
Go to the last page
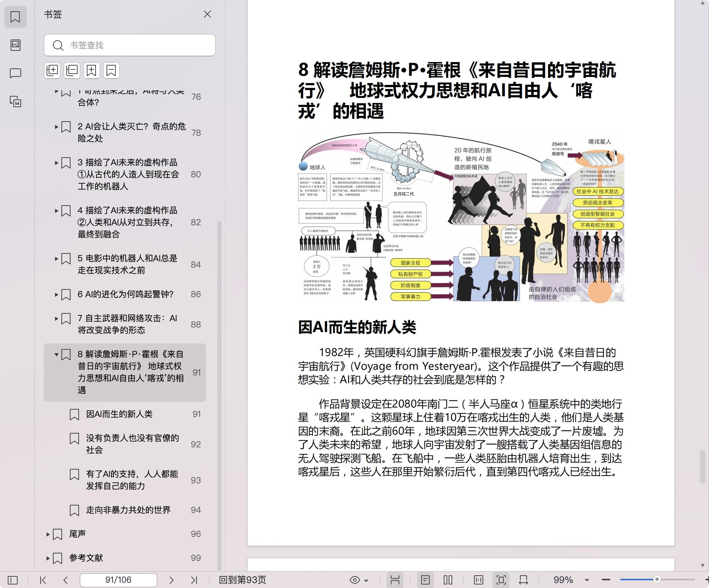tap(194, 580)
